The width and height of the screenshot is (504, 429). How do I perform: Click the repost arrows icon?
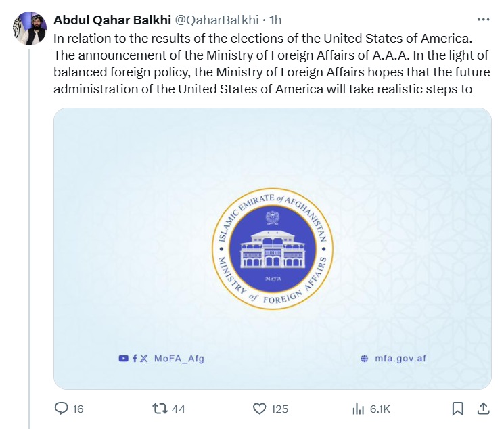pos(160,409)
